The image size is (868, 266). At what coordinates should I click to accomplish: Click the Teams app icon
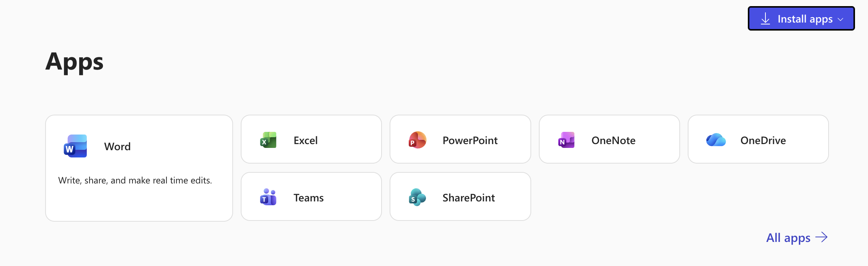pos(268,198)
